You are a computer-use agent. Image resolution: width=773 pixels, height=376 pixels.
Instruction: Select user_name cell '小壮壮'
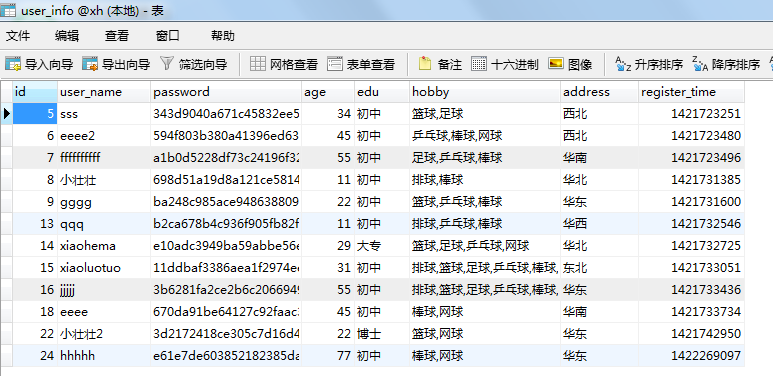104,180
